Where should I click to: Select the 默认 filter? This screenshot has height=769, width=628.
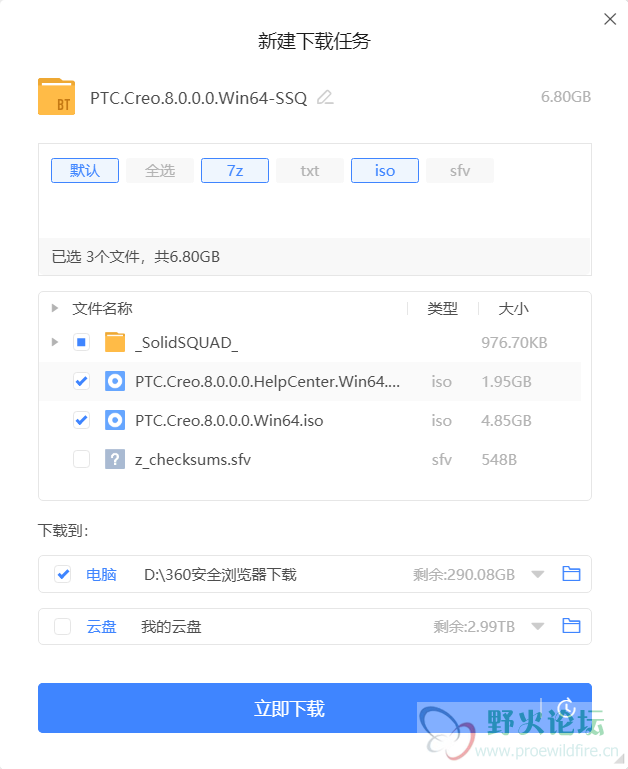(85, 171)
